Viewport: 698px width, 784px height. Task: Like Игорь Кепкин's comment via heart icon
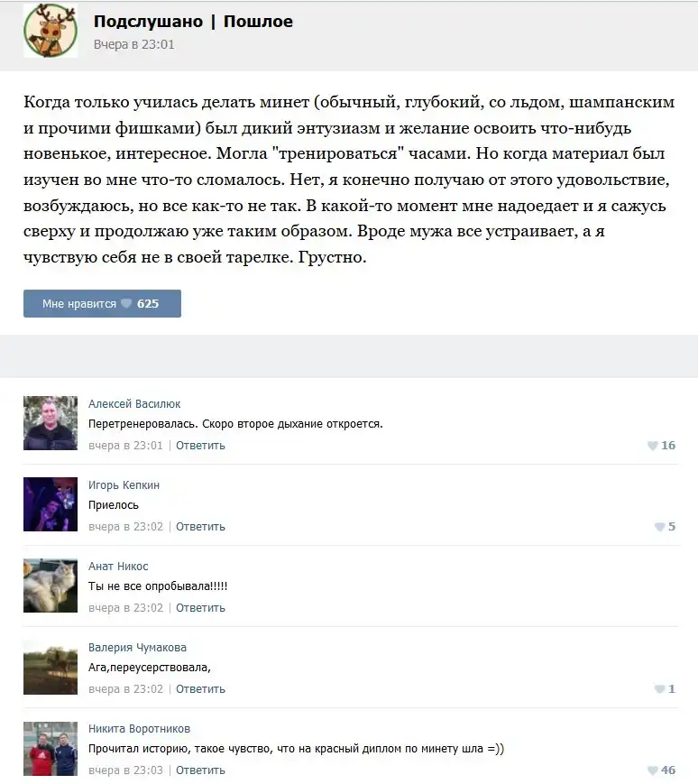(x=659, y=527)
